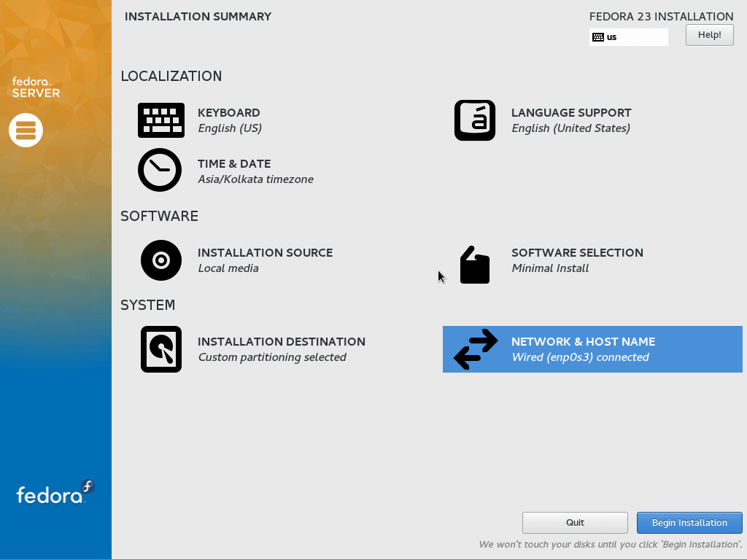Click the keyboard icon under Localization
This screenshot has width=747, height=560.
161,120
